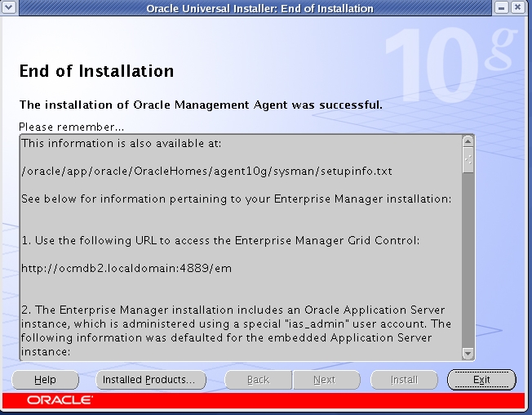Close the Oracle Universal Installer window
This screenshot has width=532, height=415.
517,7
